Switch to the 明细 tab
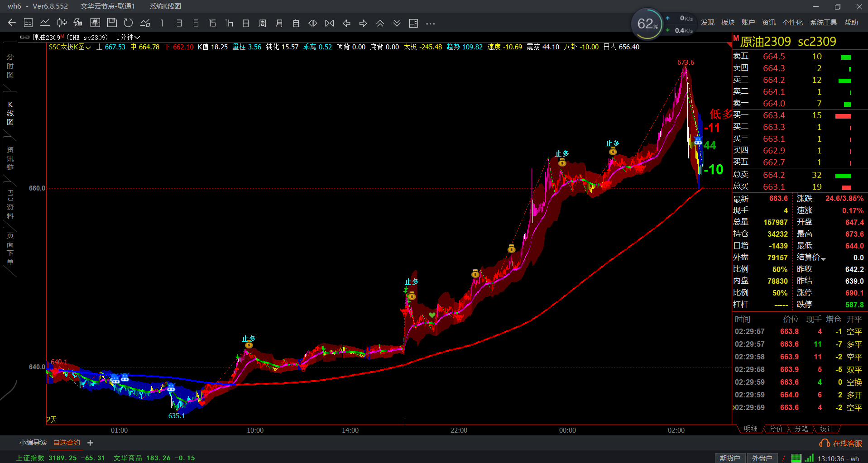Viewport: 868px width, 463px height. click(x=751, y=429)
